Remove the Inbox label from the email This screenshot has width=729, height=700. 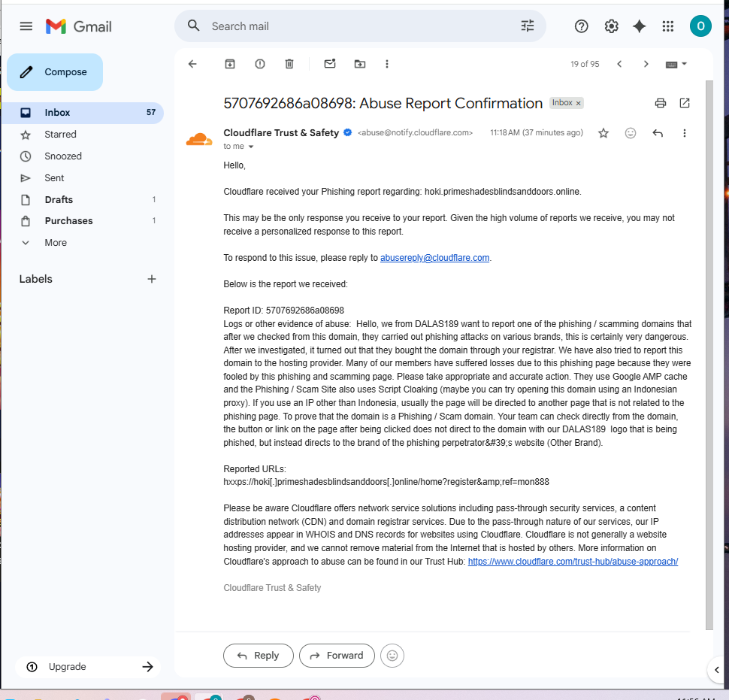(579, 103)
